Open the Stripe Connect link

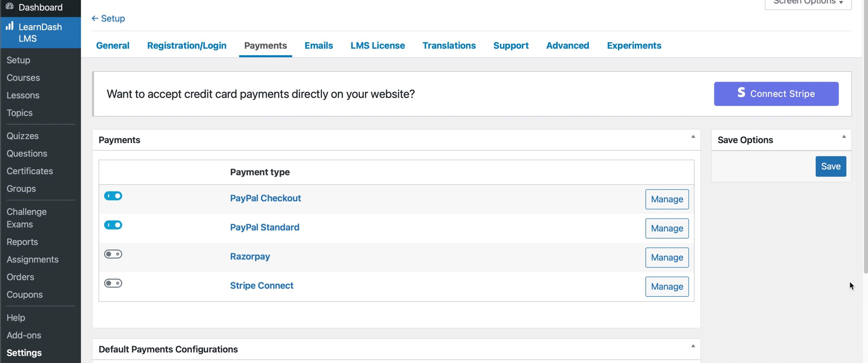coord(262,285)
